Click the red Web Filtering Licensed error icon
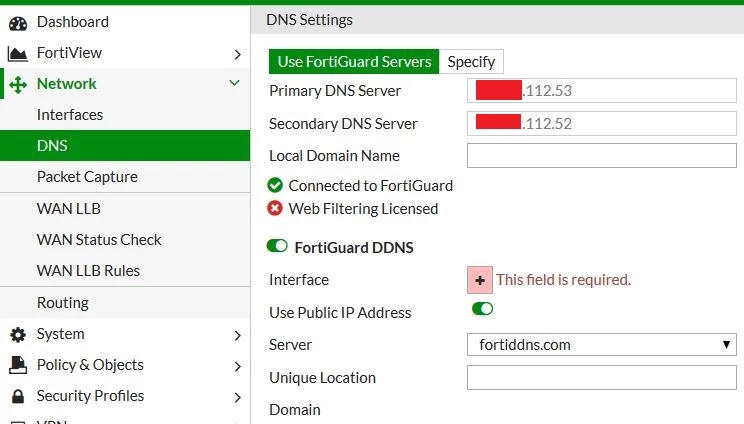The image size is (744, 424). (275, 208)
